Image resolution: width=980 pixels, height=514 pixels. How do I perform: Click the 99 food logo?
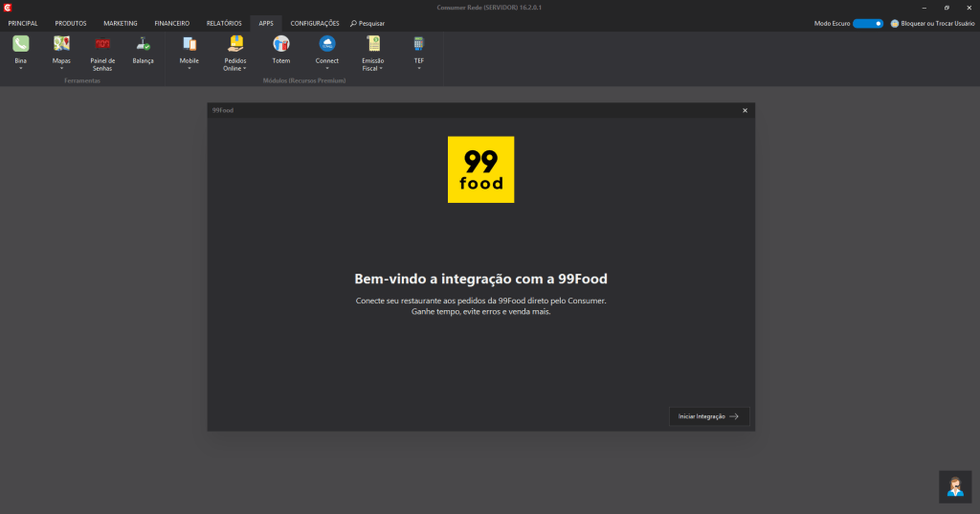480,169
